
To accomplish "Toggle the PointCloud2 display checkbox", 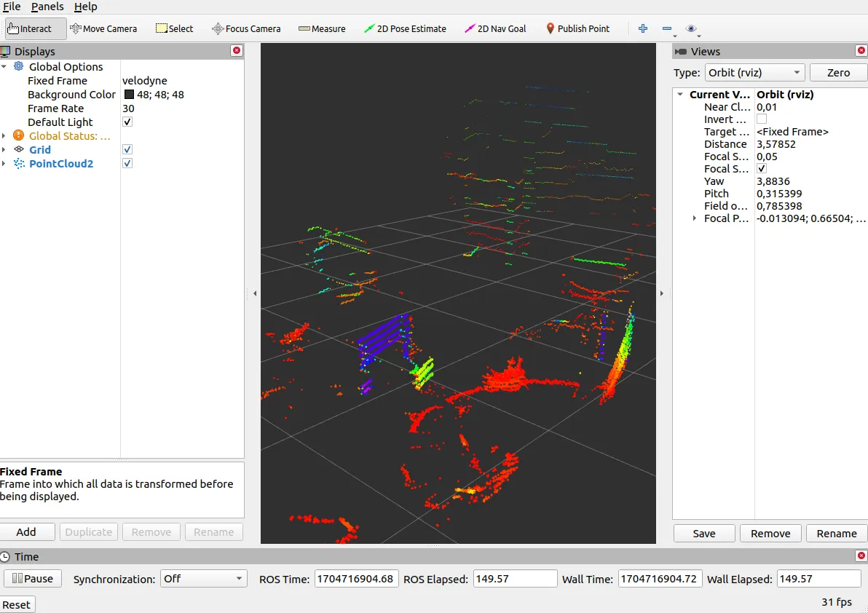I will point(127,164).
